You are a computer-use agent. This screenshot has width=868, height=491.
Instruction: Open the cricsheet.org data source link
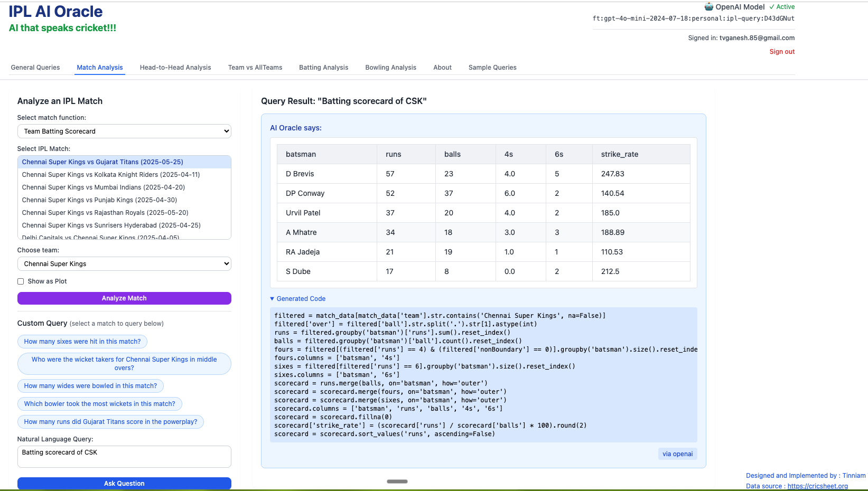click(817, 486)
